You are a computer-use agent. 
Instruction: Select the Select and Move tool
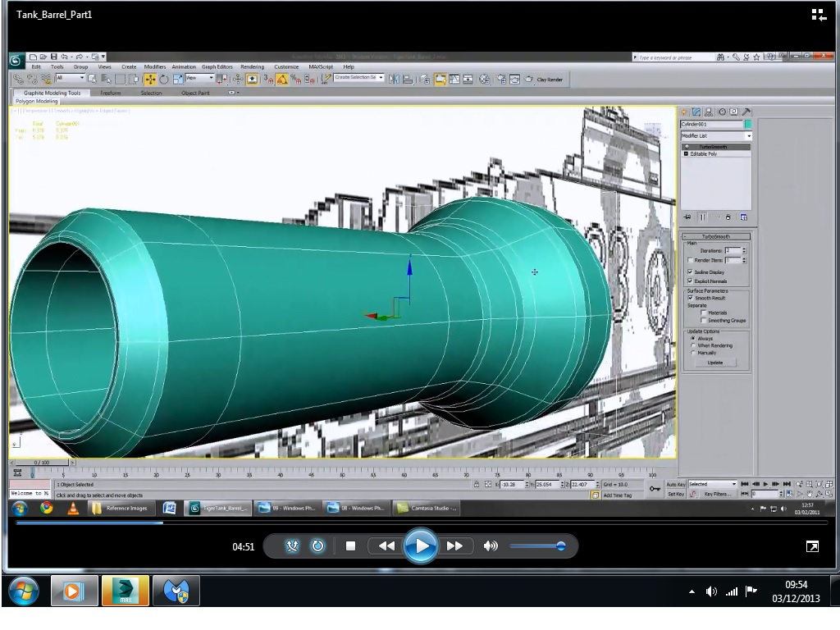(149, 79)
